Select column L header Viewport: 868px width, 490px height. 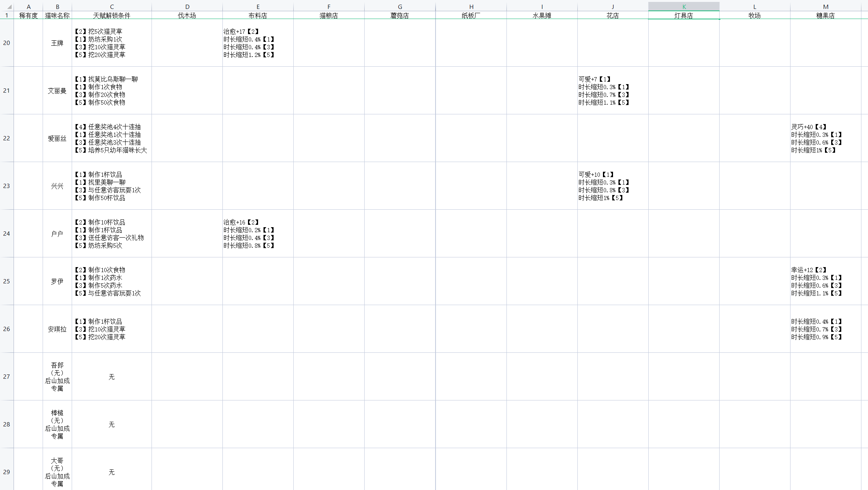coord(755,7)
